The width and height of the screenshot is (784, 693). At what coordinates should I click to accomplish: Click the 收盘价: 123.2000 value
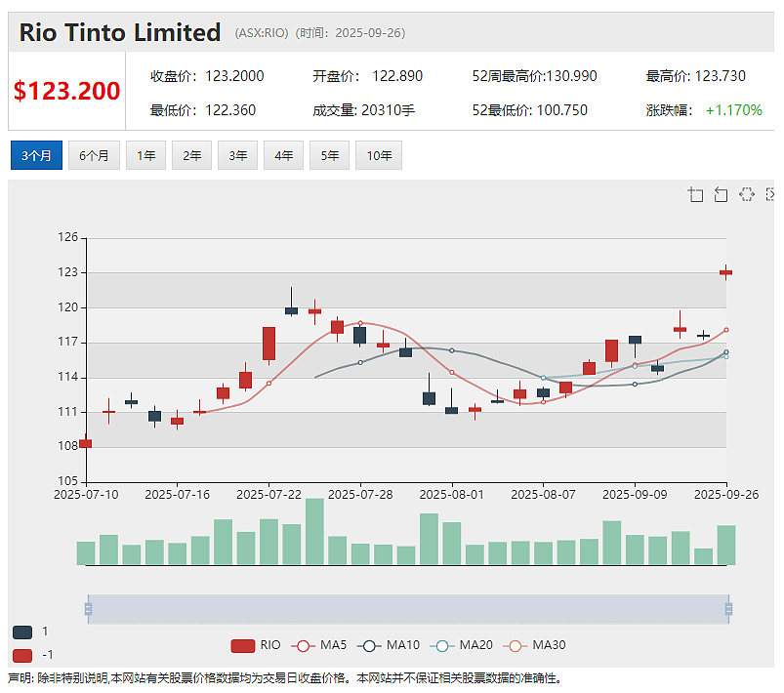(x=207, y=76)
